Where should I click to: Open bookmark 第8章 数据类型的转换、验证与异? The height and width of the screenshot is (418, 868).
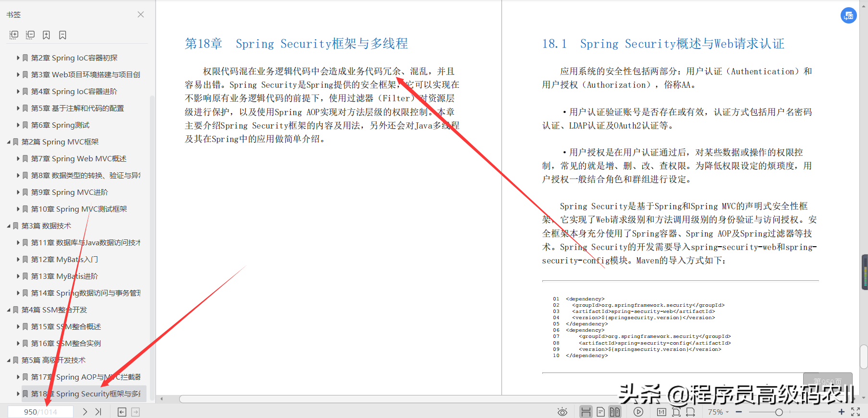coord(86,175)
